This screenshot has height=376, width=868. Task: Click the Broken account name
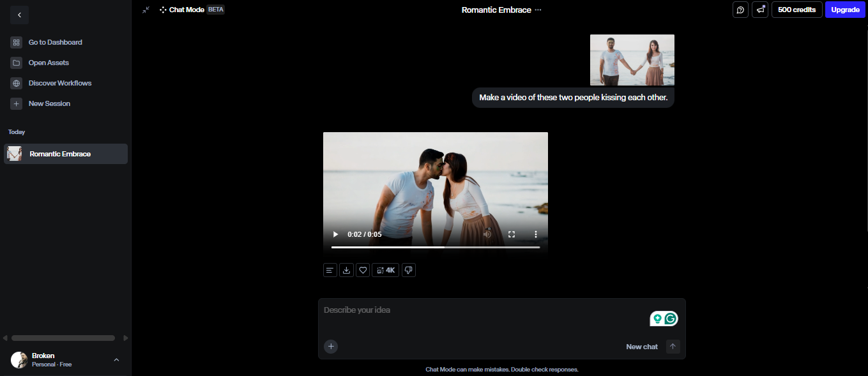[43, 356]
